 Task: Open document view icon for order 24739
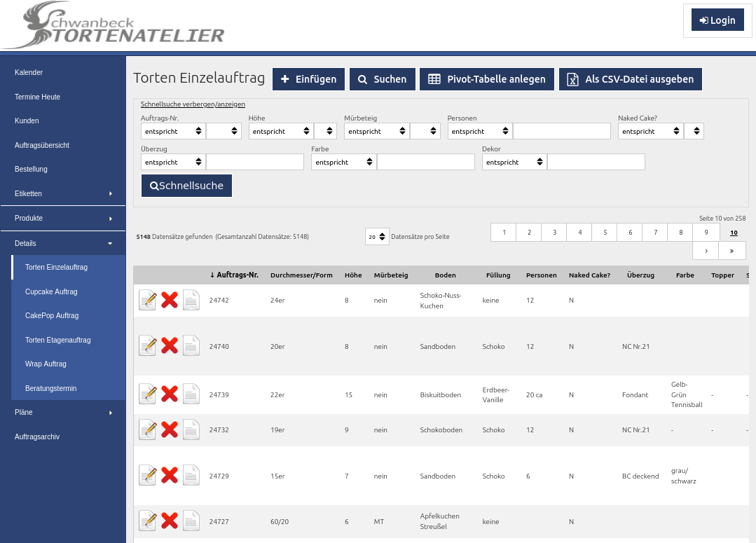point(191,394)
